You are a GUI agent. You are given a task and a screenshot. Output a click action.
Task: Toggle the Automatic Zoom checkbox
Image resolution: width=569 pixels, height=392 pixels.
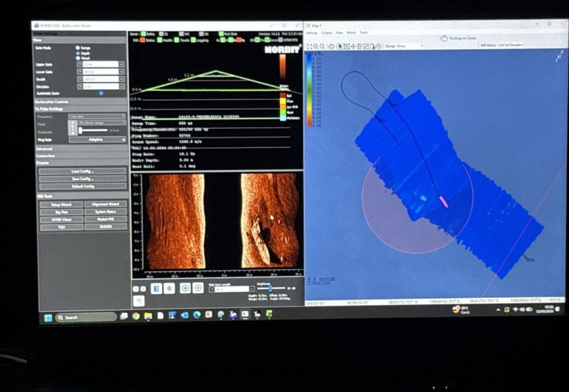coord(101,93)
